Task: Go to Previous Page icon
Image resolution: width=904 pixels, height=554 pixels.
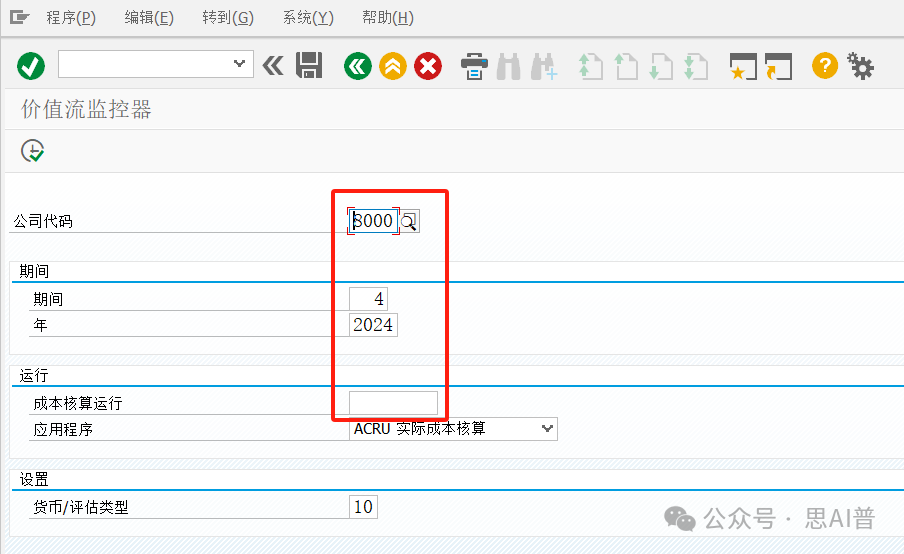Action: click(626, 66)
